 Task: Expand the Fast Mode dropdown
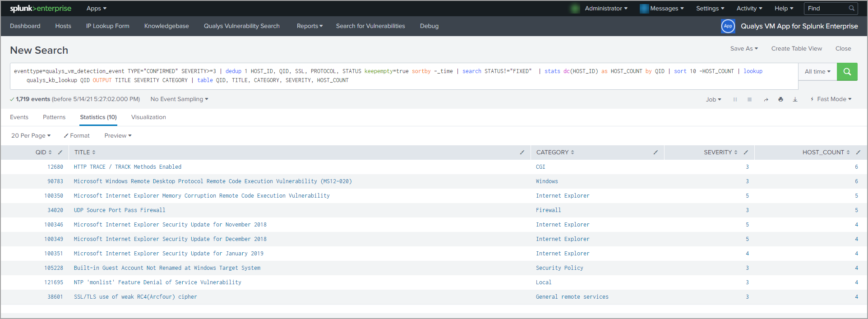click(x=831, y=99)
